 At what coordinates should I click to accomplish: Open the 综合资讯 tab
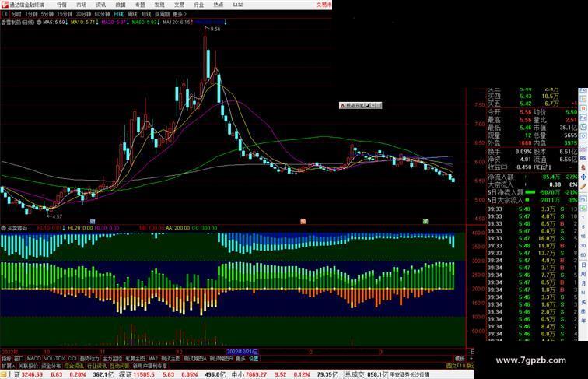coord(74,366)
